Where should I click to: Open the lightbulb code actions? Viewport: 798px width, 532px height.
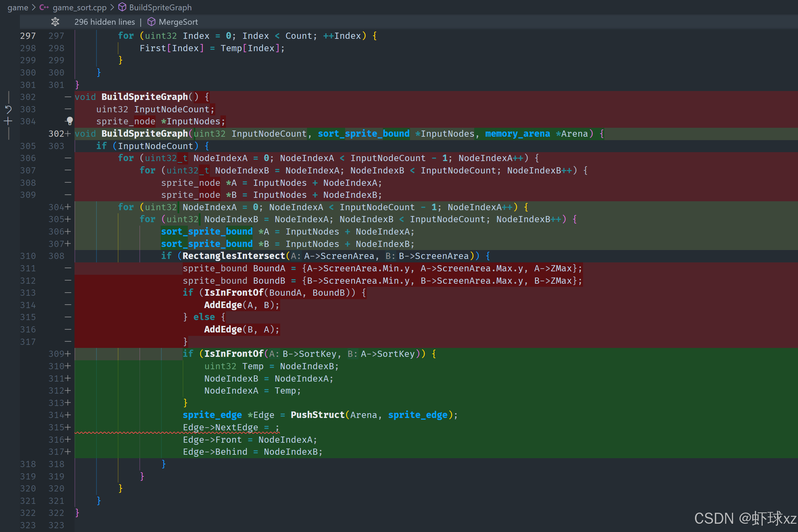click(x=69, y=121)
